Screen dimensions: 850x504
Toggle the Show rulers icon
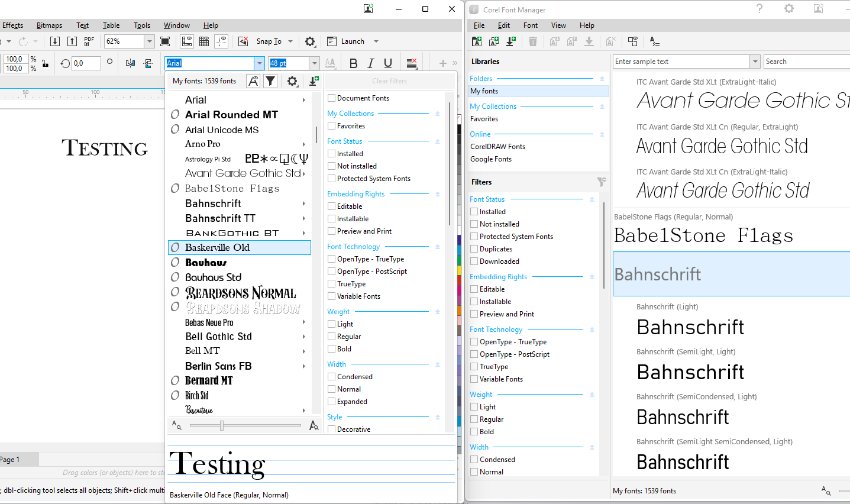[187, 41]
